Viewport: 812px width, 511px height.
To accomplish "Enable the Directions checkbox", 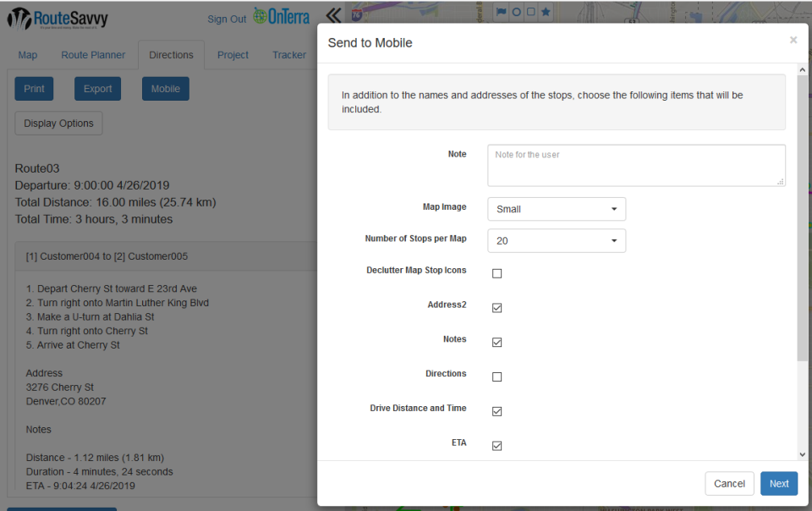I will pos(497,376).
